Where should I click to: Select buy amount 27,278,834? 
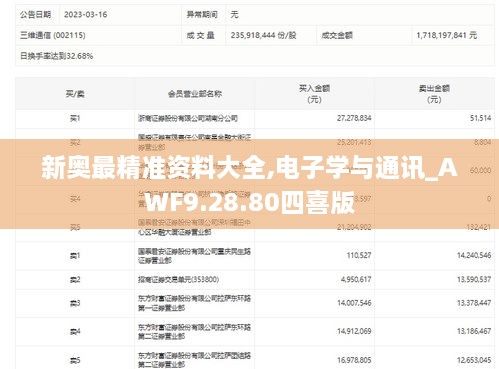point(354,118)
